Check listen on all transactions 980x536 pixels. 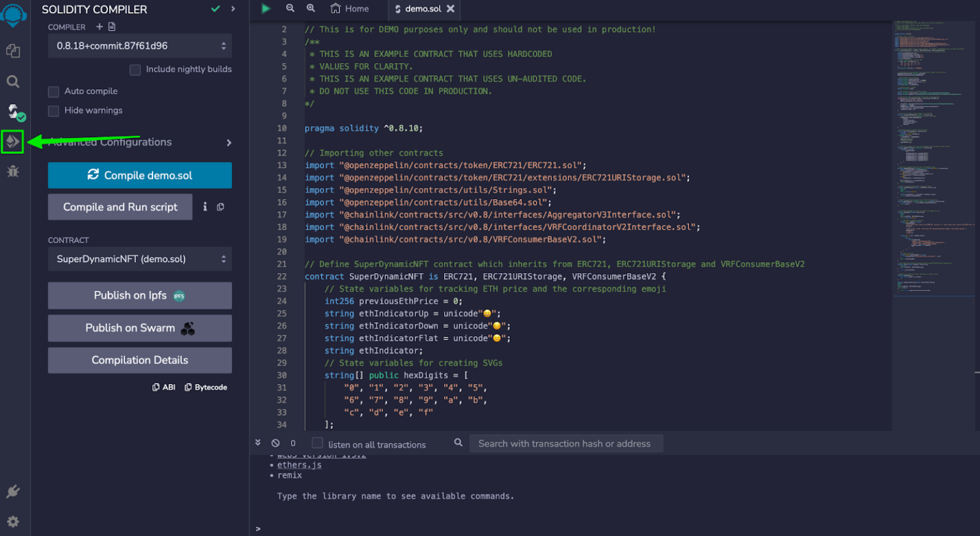[316, 443]
